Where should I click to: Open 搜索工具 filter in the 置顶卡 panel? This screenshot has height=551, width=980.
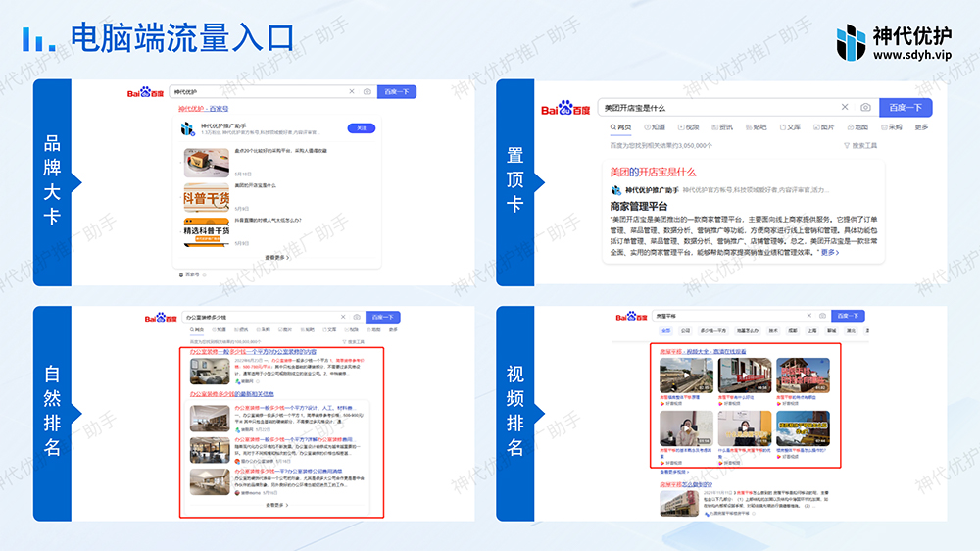860,146
